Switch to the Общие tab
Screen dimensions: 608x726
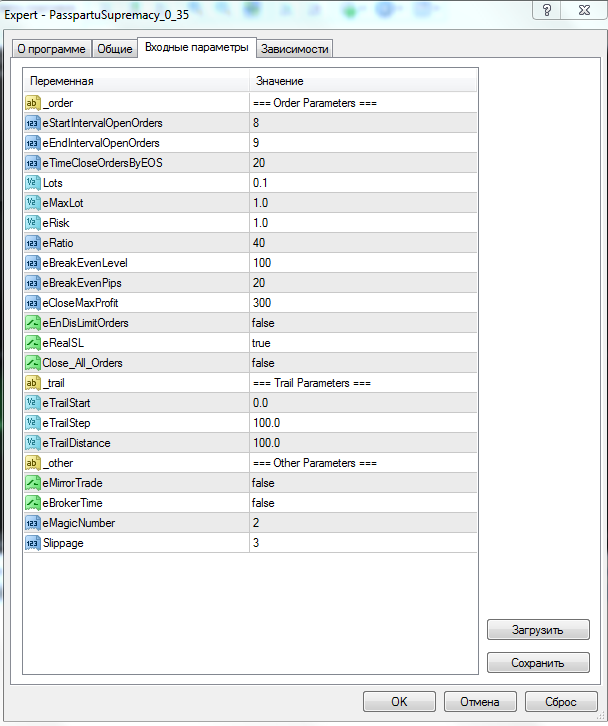click(114, 49)
